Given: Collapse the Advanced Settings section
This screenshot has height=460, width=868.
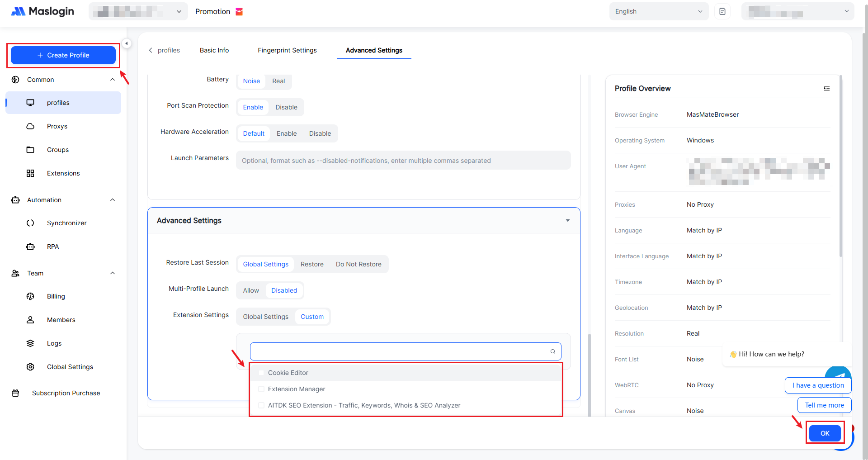Looking at the screenshot, I should (x=567, y=221).
